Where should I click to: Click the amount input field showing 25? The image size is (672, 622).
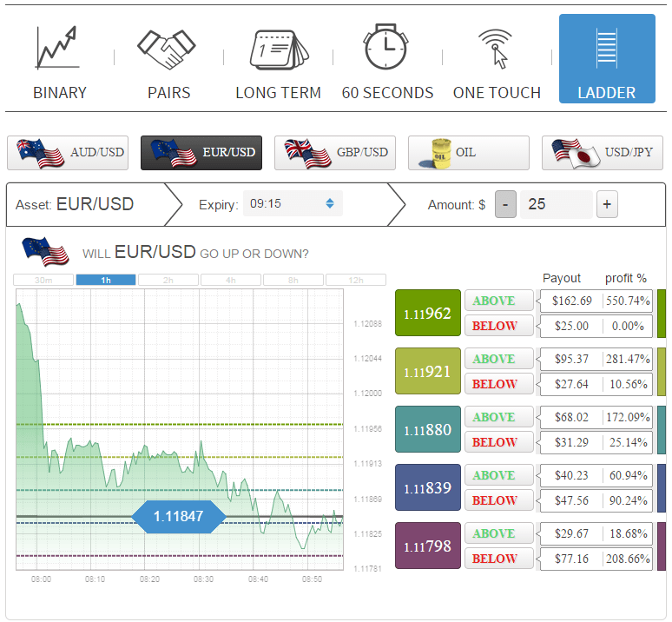(556, 204)
